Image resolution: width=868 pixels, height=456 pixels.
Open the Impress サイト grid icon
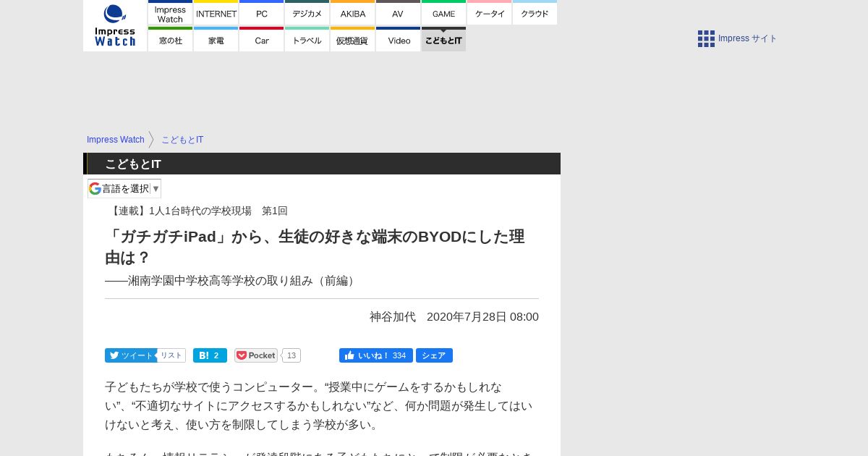point(706,38)
